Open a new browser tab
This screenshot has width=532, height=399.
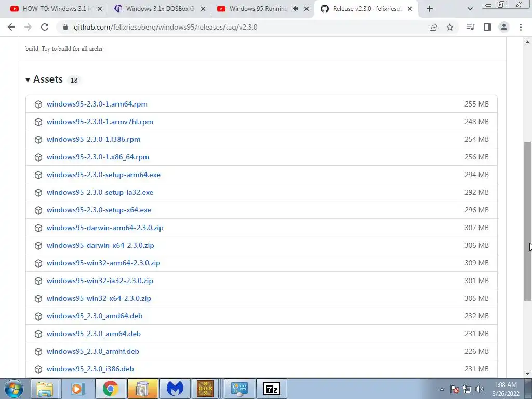tap(430, 9)
